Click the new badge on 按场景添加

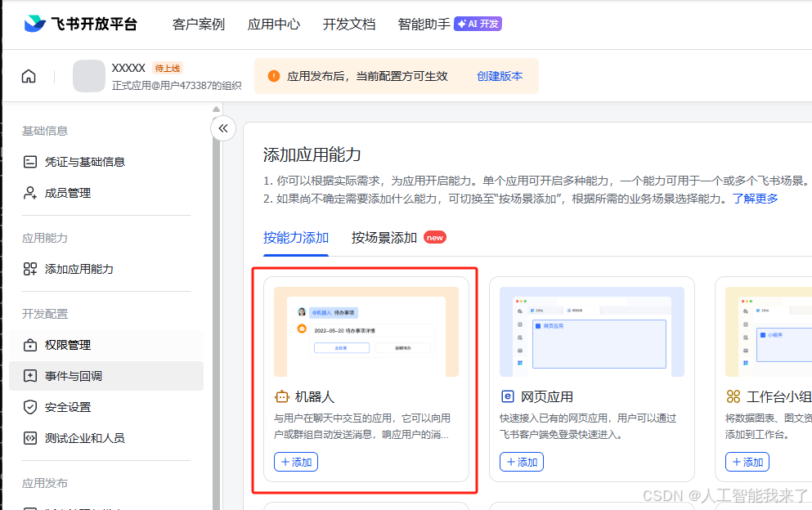(x=435, y=238)
